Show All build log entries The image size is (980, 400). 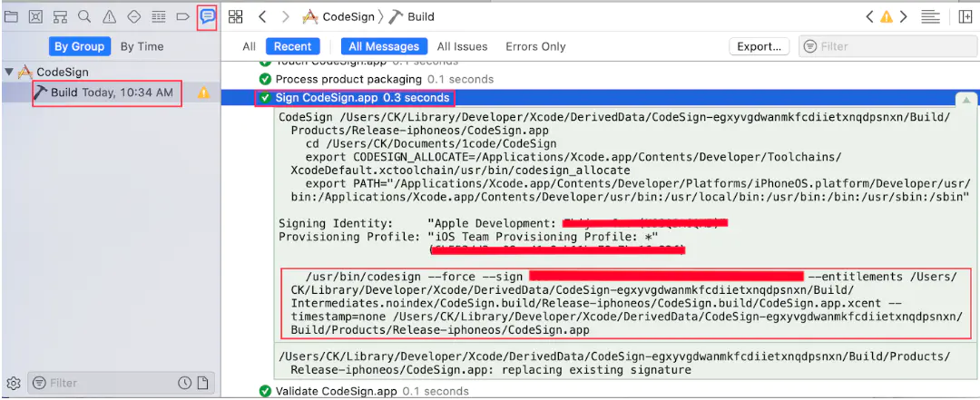(x=250, y=46)
